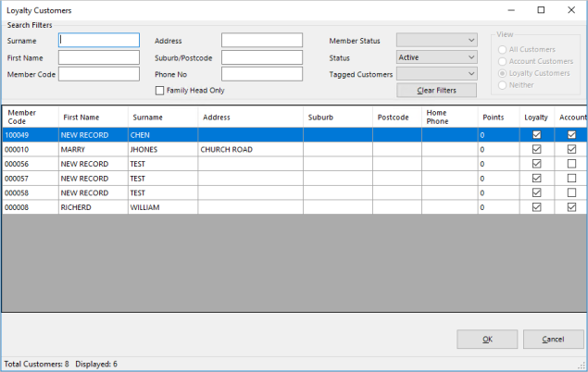Sort by the Member Code column header
Image resolution: width=588 pixels, height=372 pixels.
[29, 118]
